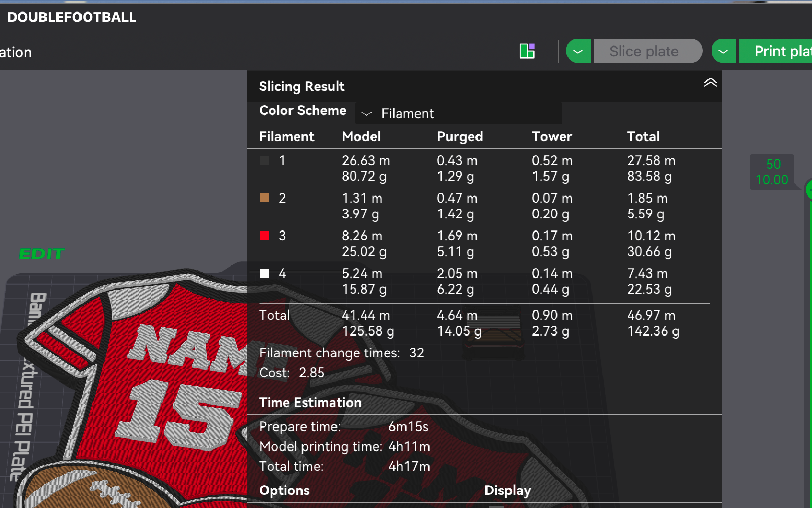Select the purged weight 5.11 g
This screenshot has height=508, width=812.
[x=456, y=251]
